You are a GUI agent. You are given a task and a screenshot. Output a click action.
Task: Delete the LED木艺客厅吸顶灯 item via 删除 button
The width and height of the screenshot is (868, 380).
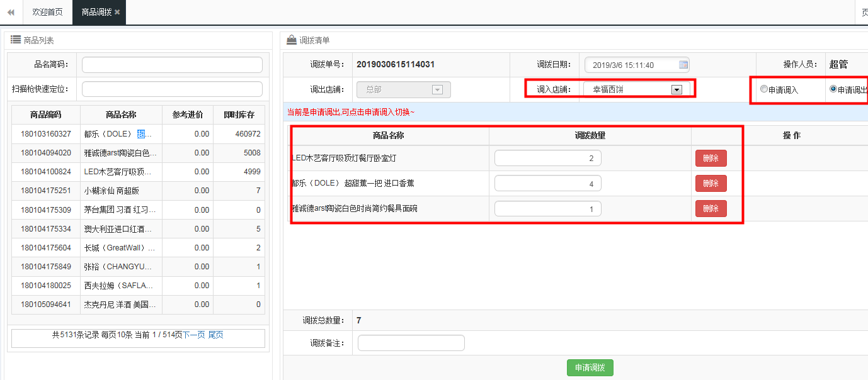click(x=711, y=158)
